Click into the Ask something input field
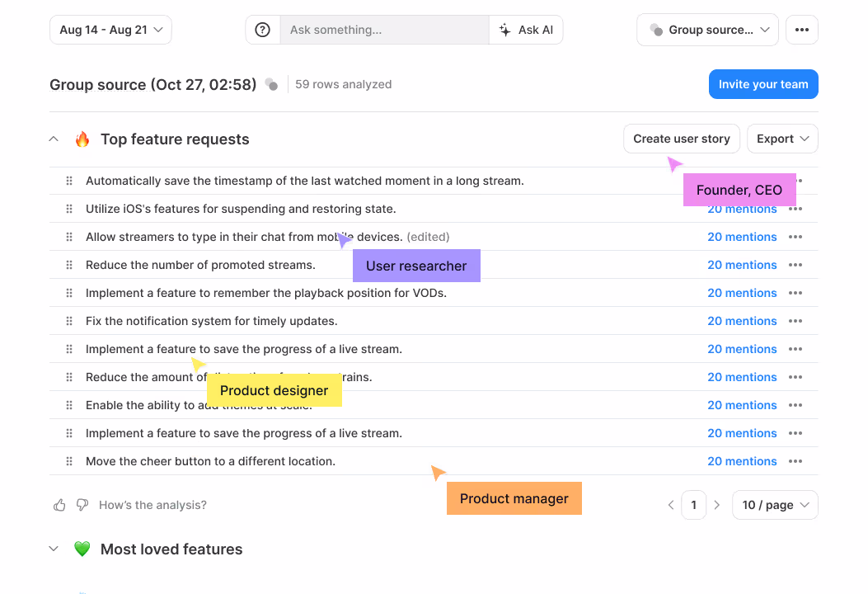Screen dimensions: 868x594 point(385,30)
